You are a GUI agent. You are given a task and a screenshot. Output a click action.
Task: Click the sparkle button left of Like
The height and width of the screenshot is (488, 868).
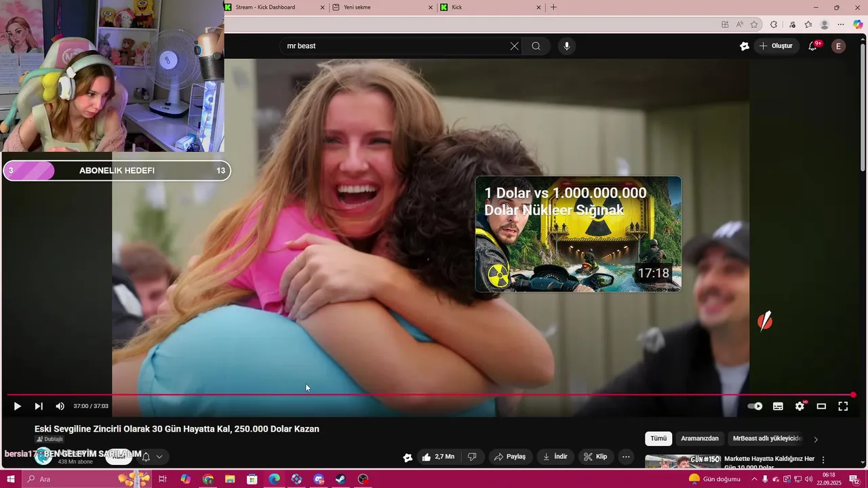(408, 457)
